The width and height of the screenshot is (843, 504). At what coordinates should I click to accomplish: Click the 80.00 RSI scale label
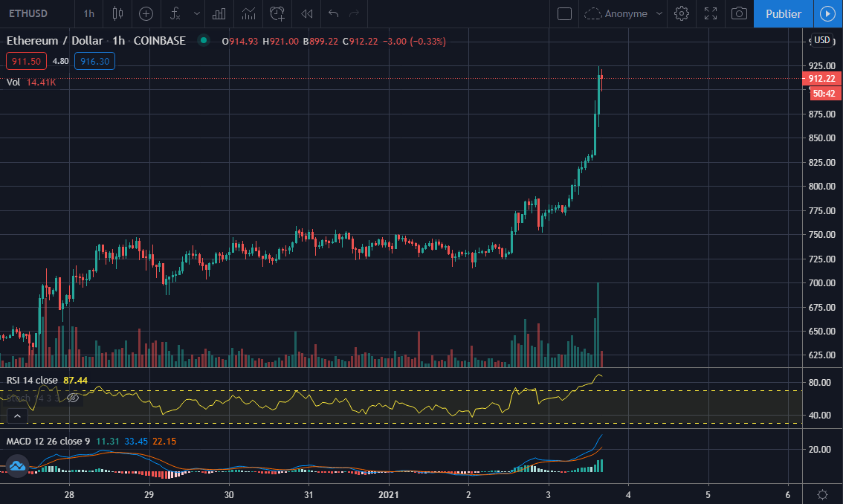pyautogui.click(x=820, y=382)
